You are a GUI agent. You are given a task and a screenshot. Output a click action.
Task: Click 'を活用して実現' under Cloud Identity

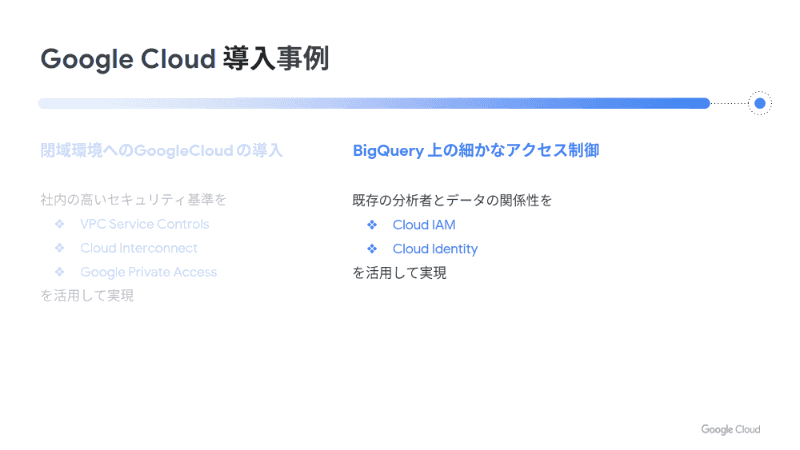click(399, 273)
